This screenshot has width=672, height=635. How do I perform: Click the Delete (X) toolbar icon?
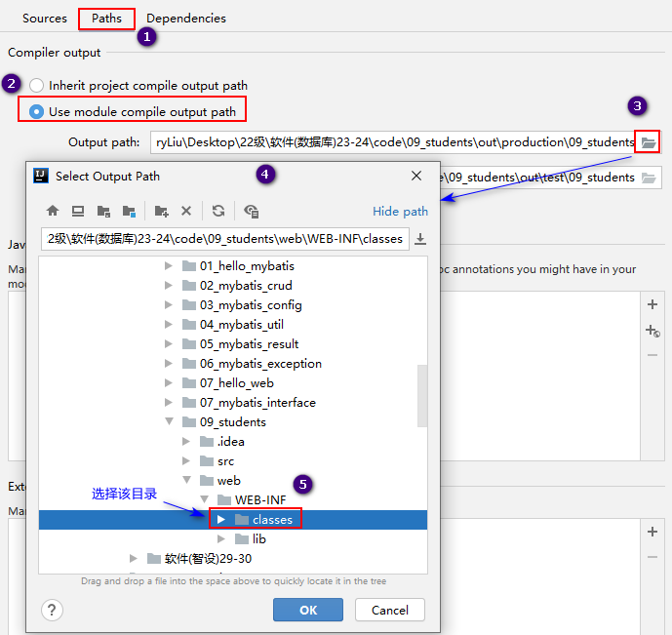coord(186,211)
